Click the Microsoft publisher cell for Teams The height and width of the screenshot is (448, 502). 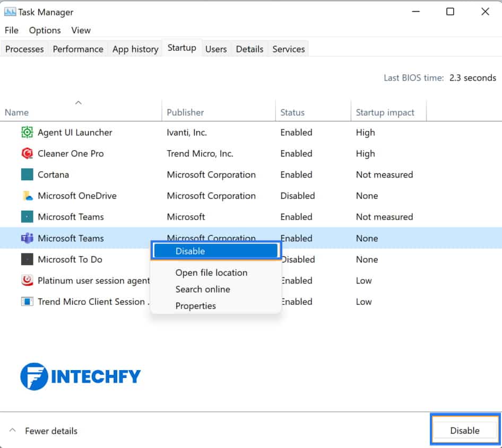[186, 217]
